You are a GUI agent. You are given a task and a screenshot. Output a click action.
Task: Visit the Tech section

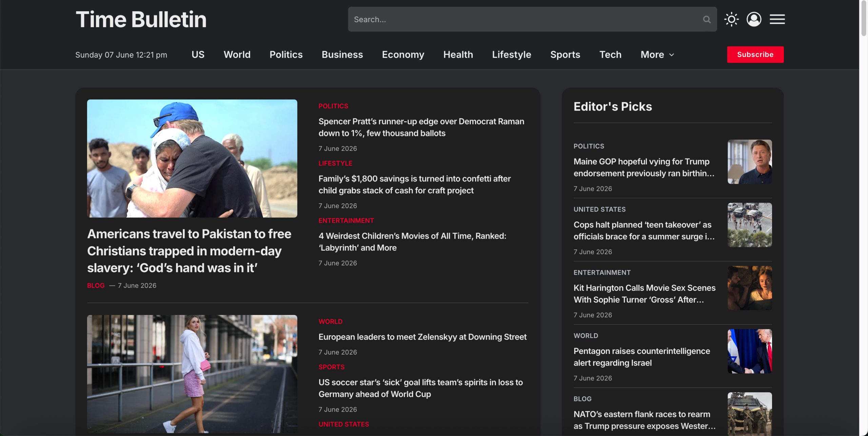(x=610, y=55)
